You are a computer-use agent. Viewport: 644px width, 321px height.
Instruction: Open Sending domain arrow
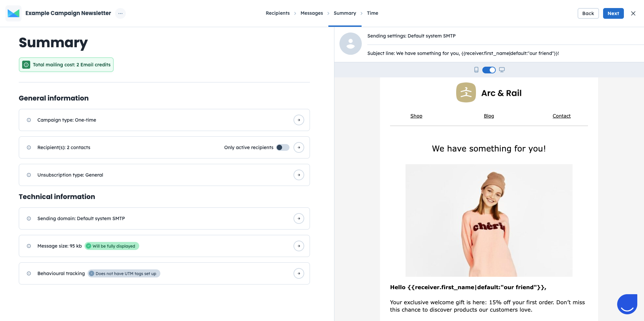299,218
